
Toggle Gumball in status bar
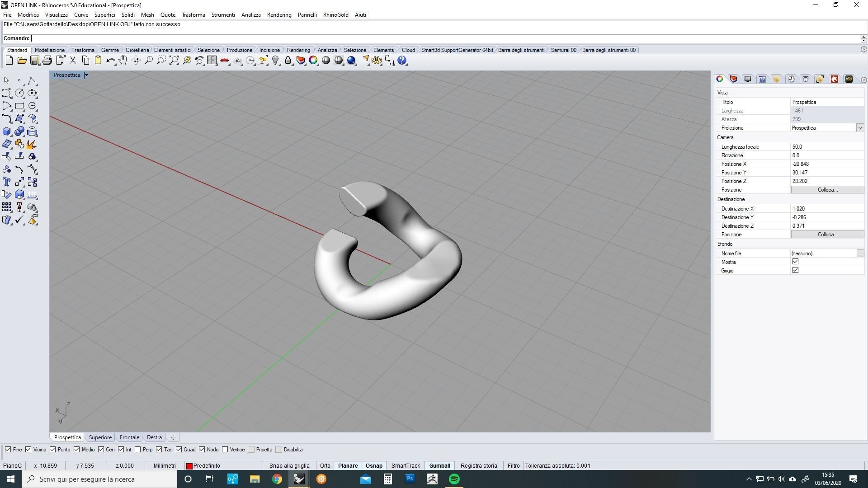439,466
